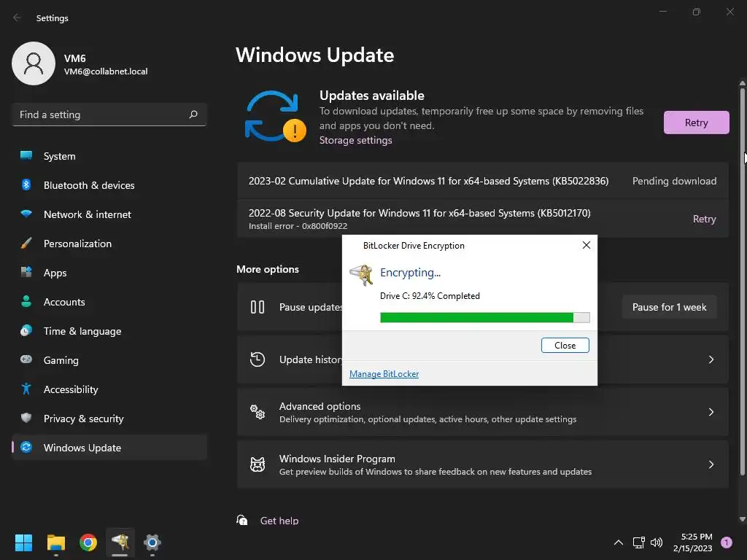
Task: Click the KB5022836 cumulative update row
Action: pos(483,181)
